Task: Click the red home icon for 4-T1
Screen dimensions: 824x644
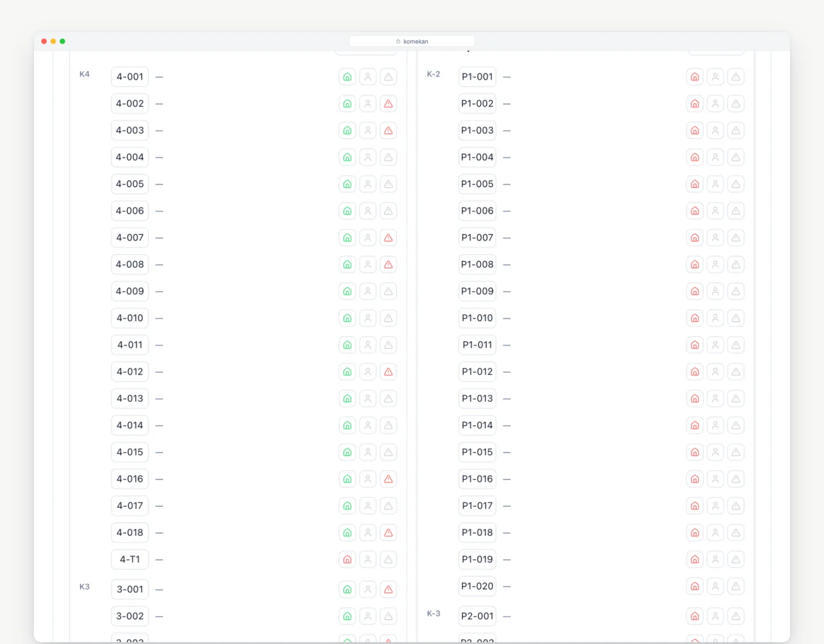Action: [x=347, y=559]
